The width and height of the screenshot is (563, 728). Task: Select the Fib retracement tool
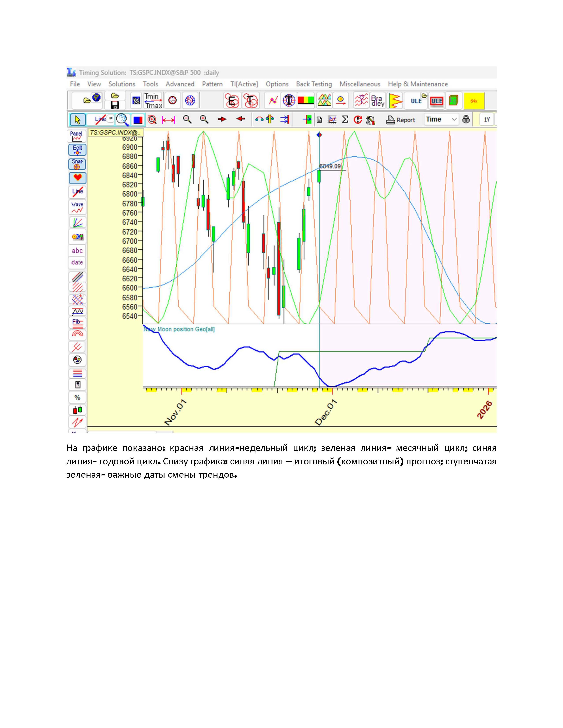77,323
